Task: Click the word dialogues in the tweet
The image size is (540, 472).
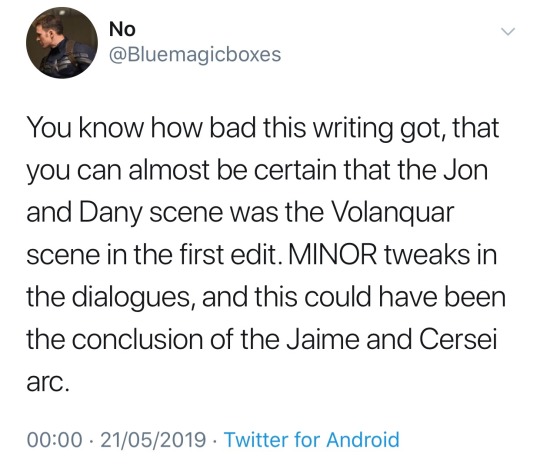Action: point(135,297)
